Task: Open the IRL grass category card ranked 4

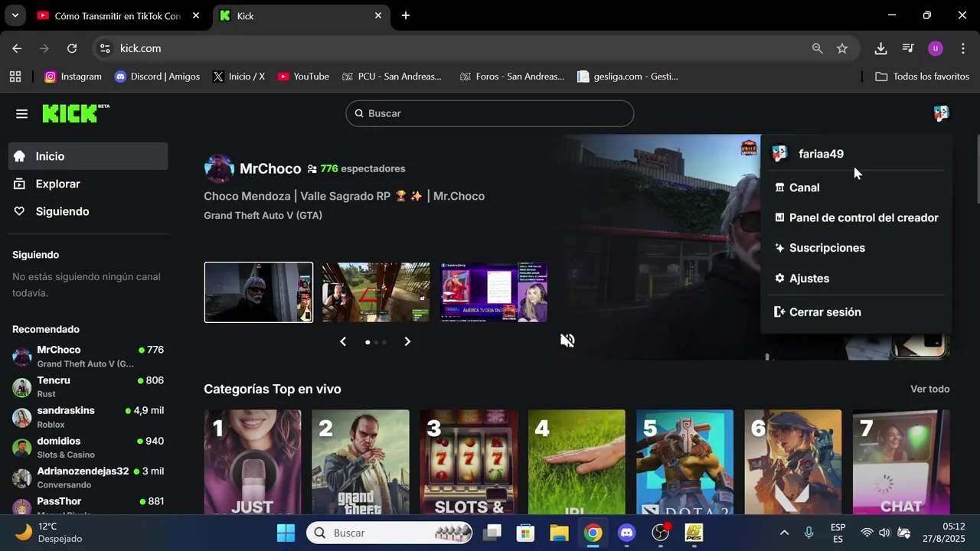Action: point(577,461)
